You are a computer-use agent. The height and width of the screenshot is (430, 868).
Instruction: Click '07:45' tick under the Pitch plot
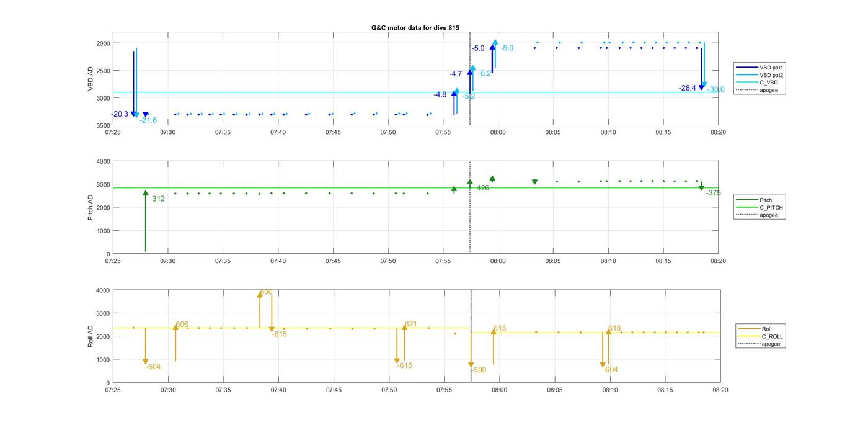pos(333,261)
